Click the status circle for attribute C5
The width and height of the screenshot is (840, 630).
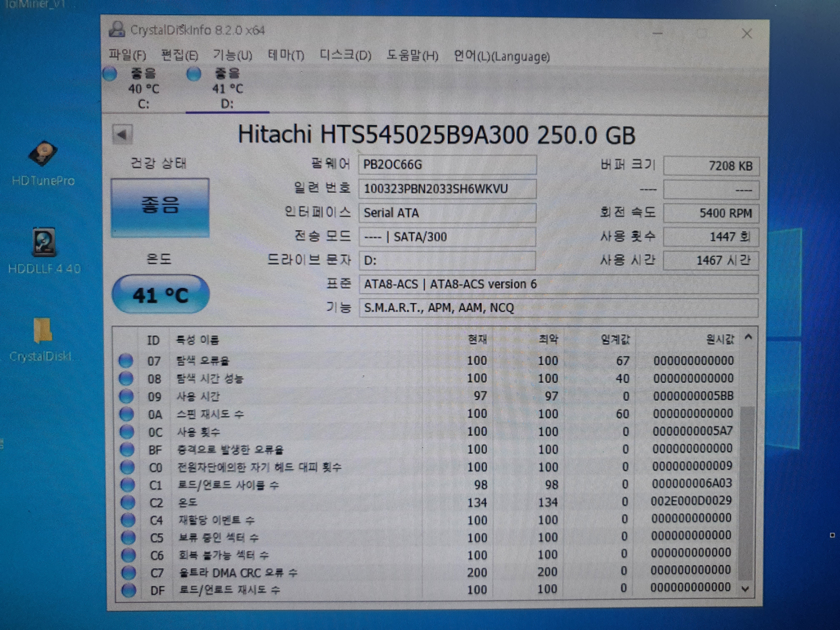(128, 538)
